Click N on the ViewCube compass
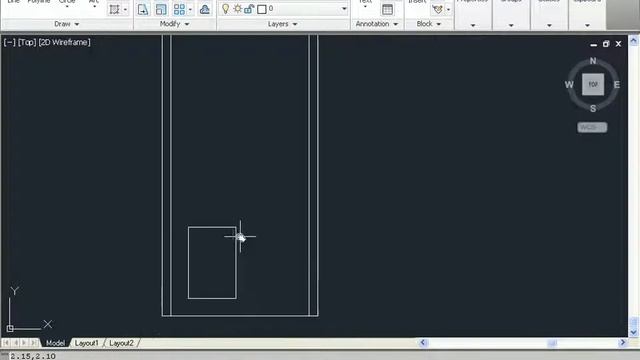This screenshot has height=360, width=640. (x=593, y=61)
